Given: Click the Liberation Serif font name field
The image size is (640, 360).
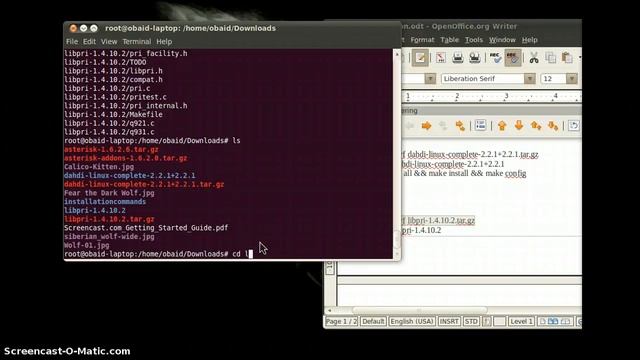Looking at the screenshot, I should point(483,78).
